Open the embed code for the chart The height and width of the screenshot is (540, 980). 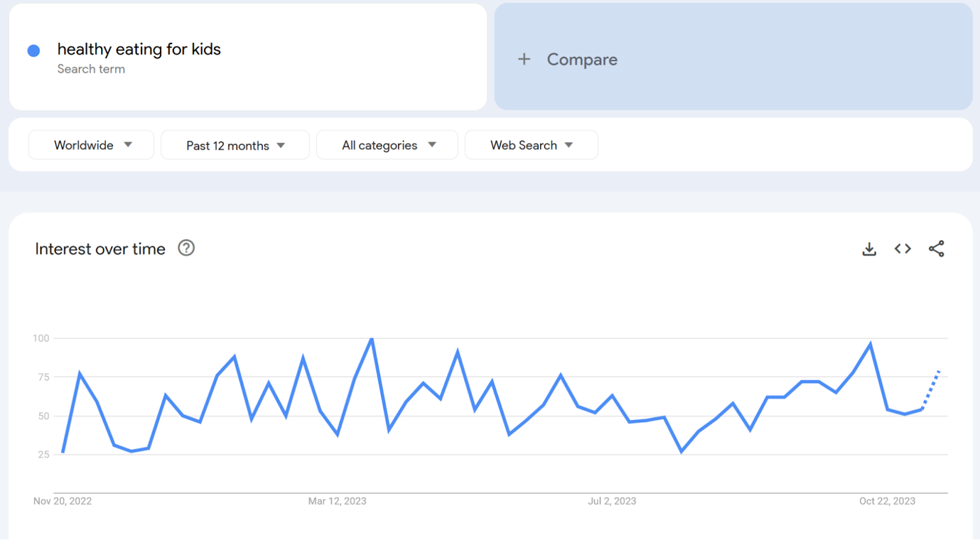(902, 248)
